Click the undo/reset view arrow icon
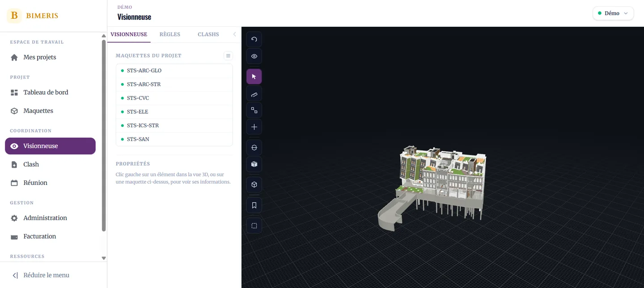 (254, 39)
